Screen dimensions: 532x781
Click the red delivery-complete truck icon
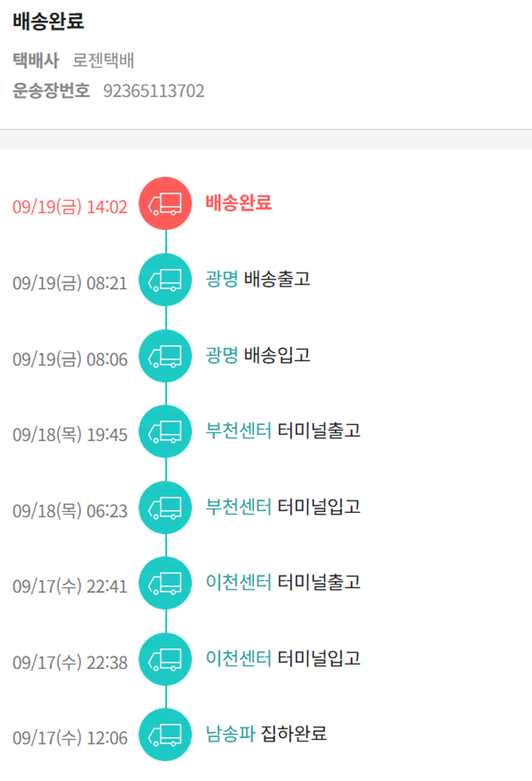(x=165, y=204)
